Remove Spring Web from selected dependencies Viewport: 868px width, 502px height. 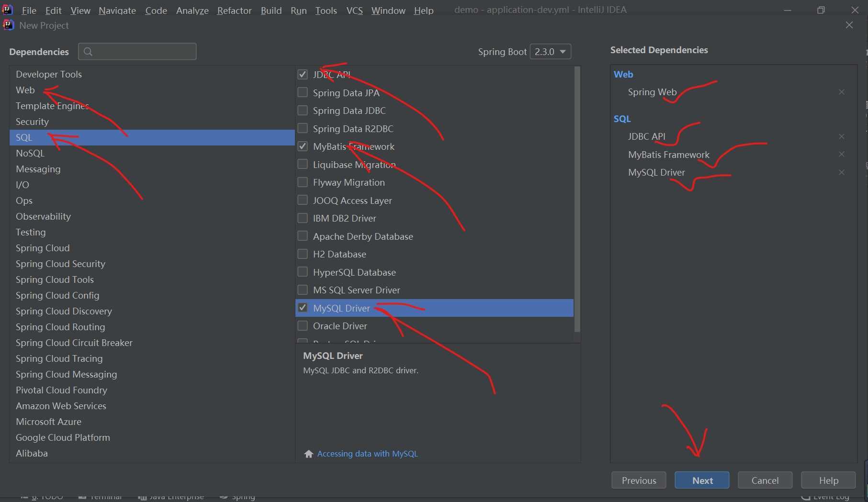click(x=841, y=92)
